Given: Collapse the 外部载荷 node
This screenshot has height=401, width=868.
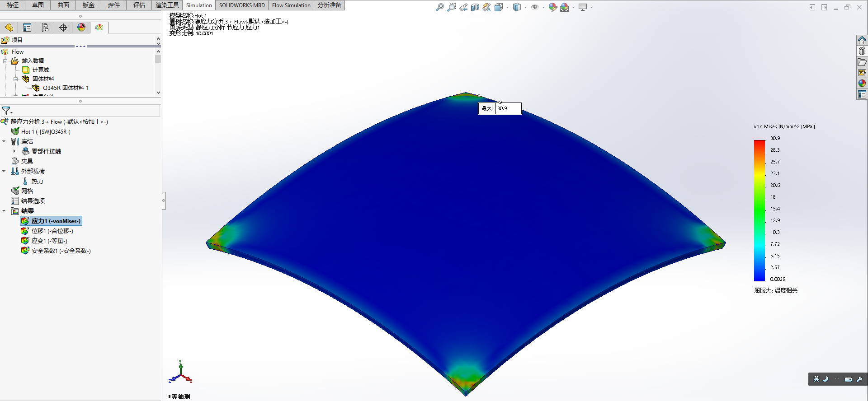Looking at the screenshot, I should [x=4, y=171].
